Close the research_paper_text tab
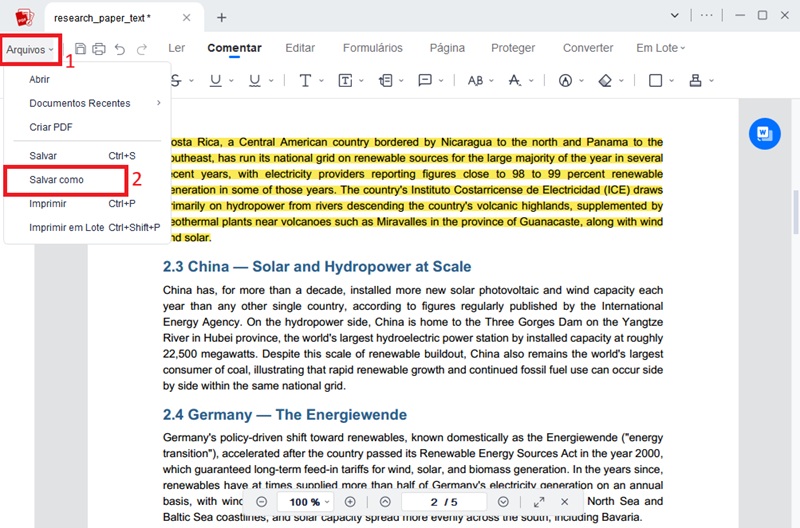800x528 pixels. click(186, 18)
